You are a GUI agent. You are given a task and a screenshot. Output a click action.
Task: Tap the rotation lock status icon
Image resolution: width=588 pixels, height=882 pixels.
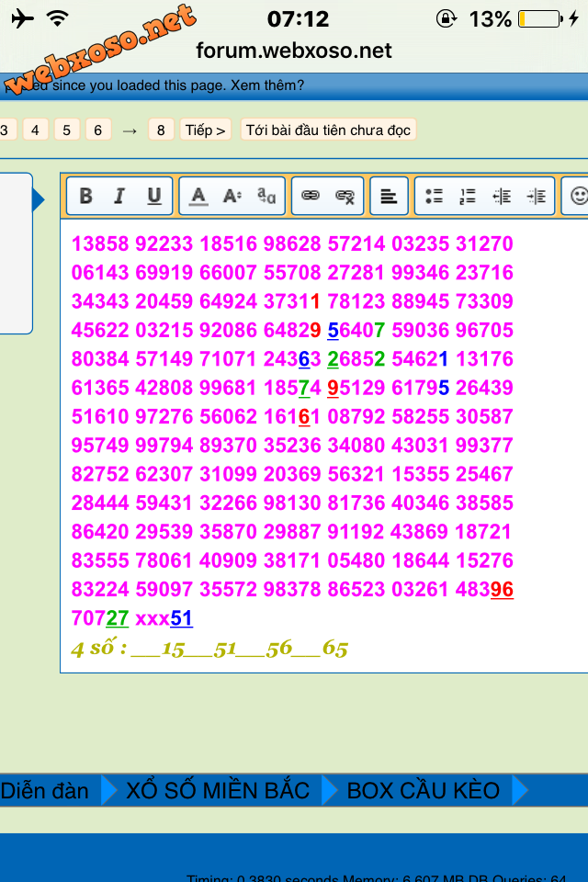tap(447, 18)
